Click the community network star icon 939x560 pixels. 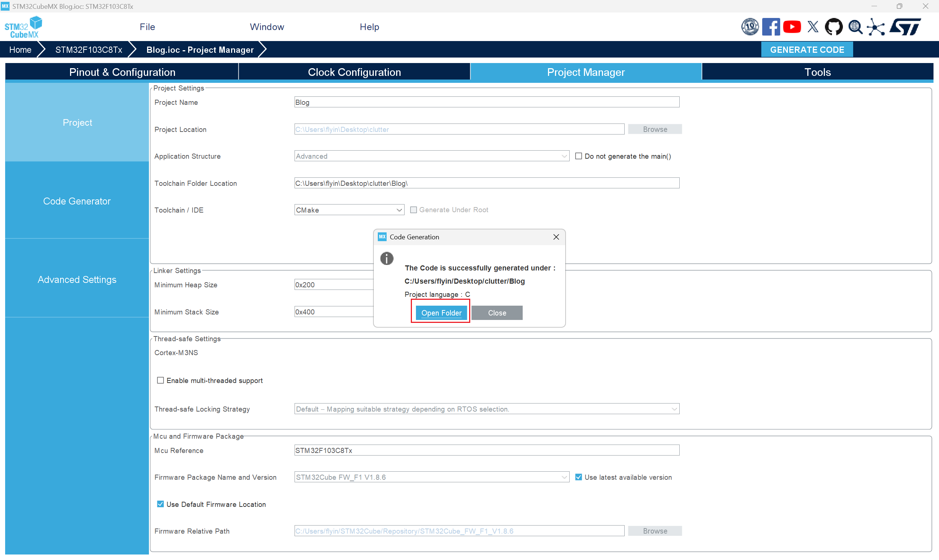(876, 27)
